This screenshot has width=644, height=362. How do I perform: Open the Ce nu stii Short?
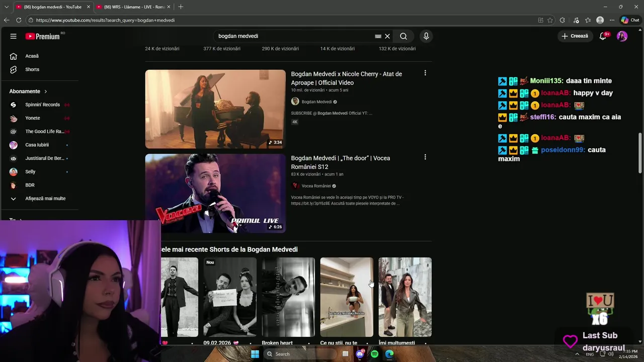pos(347,297)
